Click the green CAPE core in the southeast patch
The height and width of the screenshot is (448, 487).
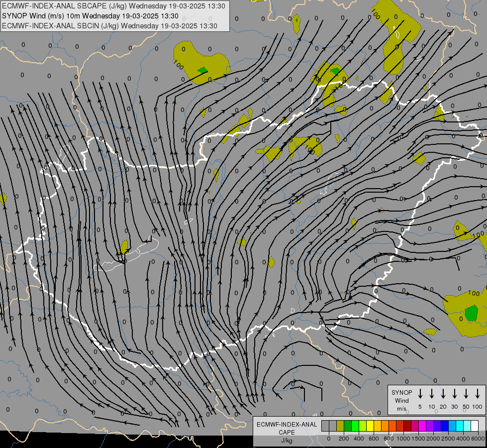(x=472, y=313)
